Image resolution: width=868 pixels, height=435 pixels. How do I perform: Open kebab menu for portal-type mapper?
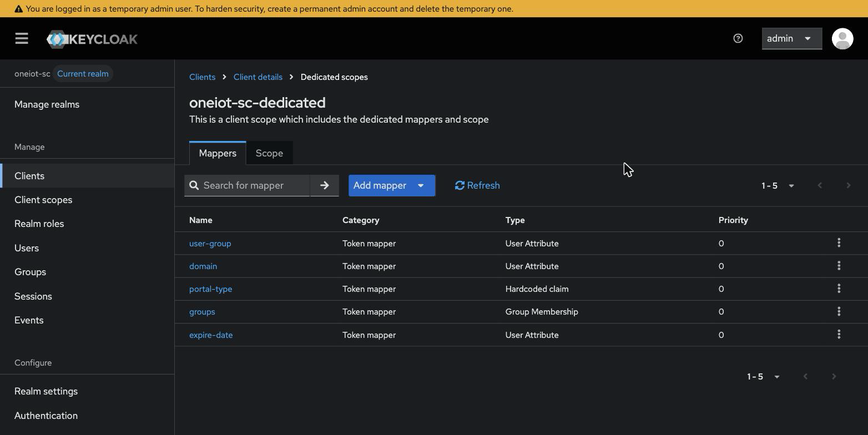(x=839, y=289)
